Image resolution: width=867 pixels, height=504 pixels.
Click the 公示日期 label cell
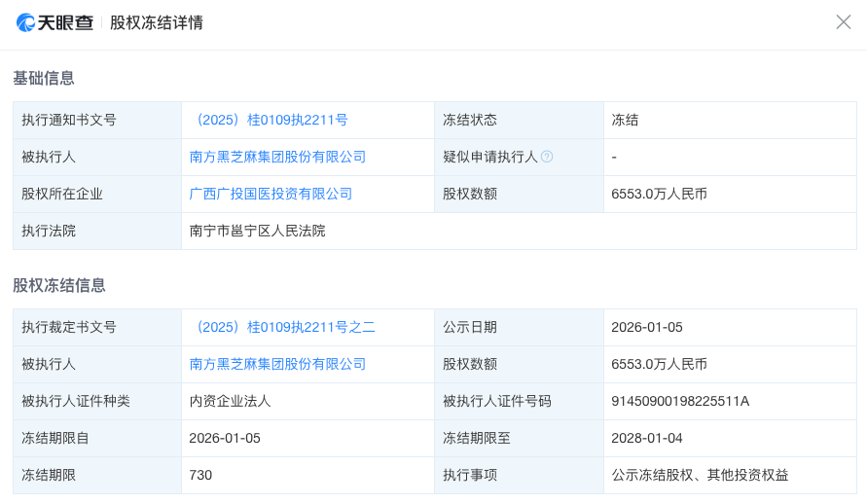point(519,327)
